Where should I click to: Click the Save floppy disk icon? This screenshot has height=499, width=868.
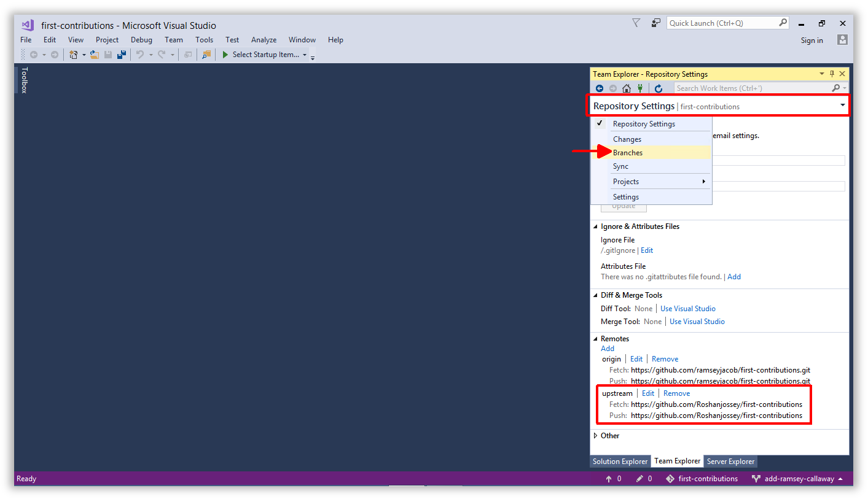coord(108,55)
